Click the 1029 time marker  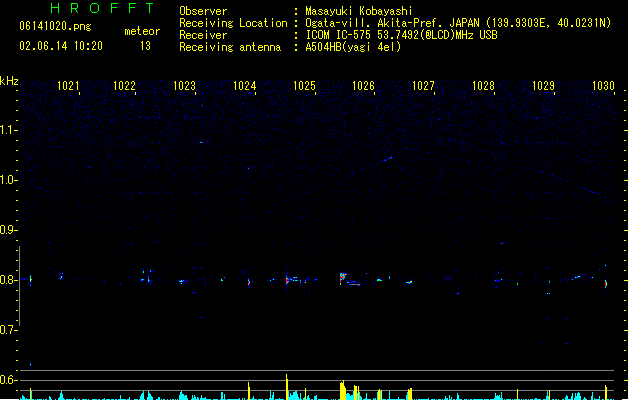pyautogui.click(x=543, y=86)
